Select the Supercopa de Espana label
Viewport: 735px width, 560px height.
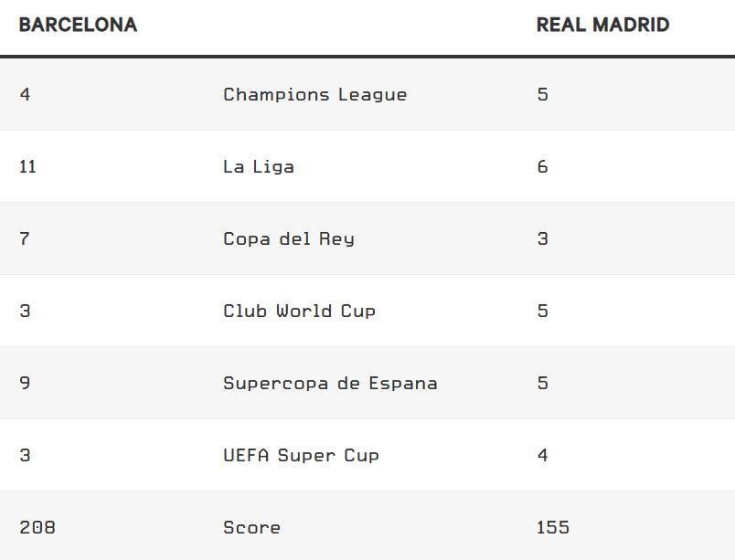[x=330, y=383]
